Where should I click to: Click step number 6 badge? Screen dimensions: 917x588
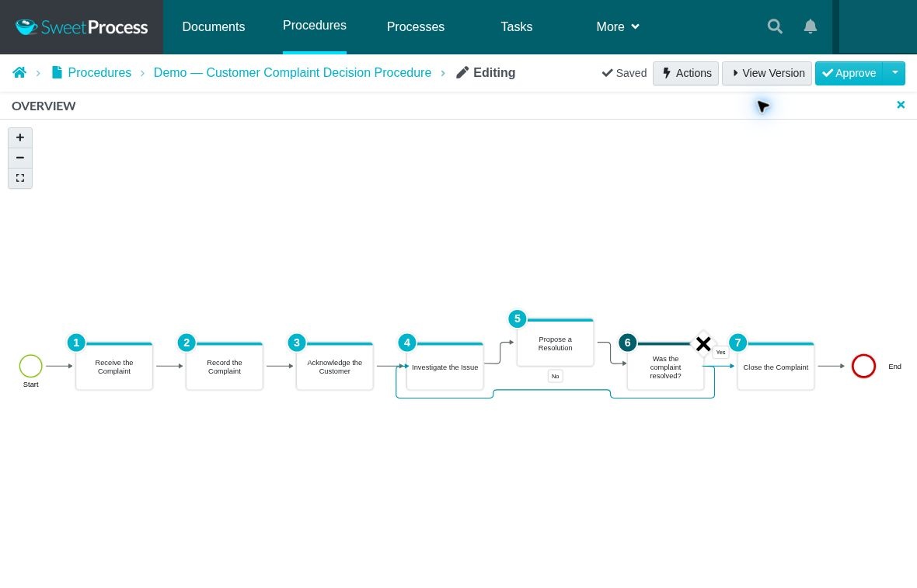coord(627,343)
